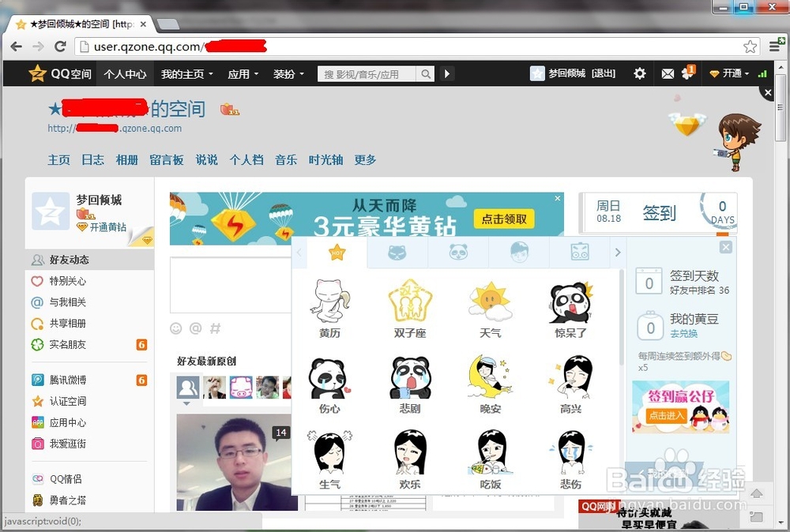Open settings gear in top bar
Image resolution: width=790 pixels, height=532 pixels.
click(639, 74)
